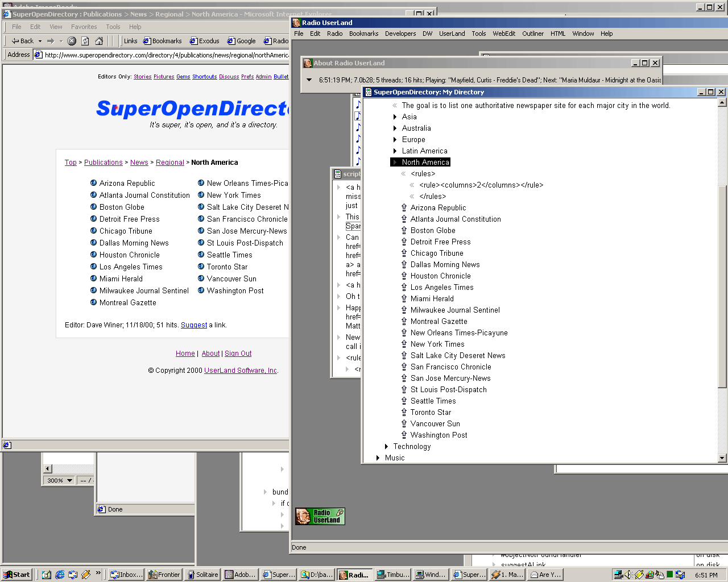Open the Google links bar shortcut
Viewport: 728px width, 582px height.
click(x=242, y=41)
